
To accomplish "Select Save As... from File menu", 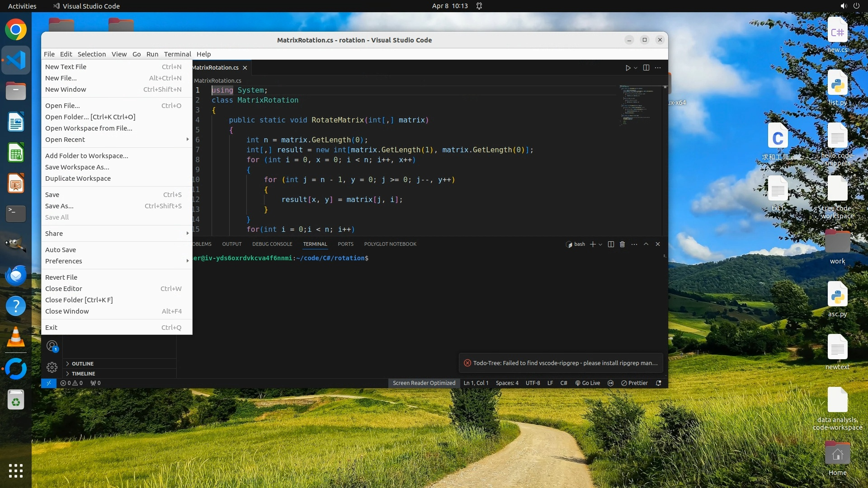I will coord(59,206).
